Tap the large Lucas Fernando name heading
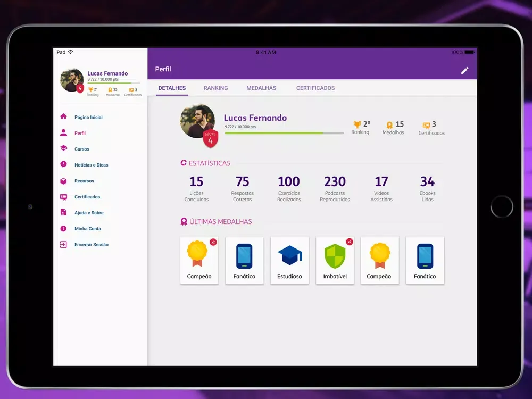Viewport: 532px width, 399px height. [255, 118]
